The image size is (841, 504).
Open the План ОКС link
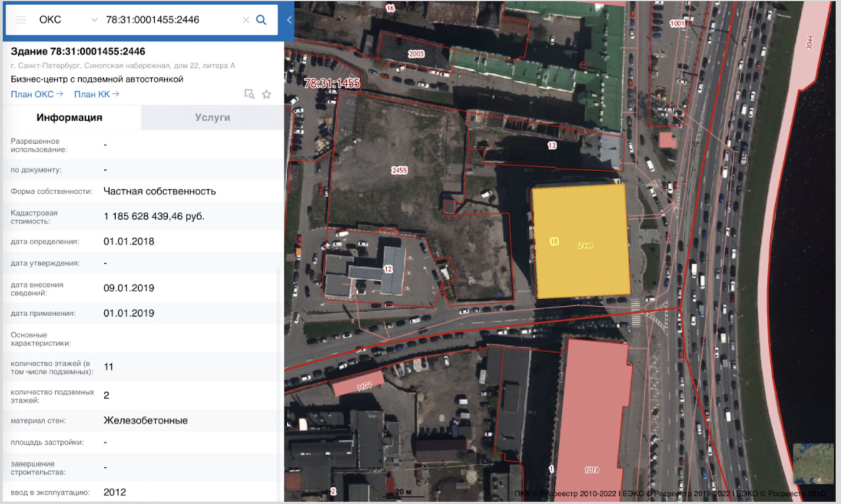36,94
